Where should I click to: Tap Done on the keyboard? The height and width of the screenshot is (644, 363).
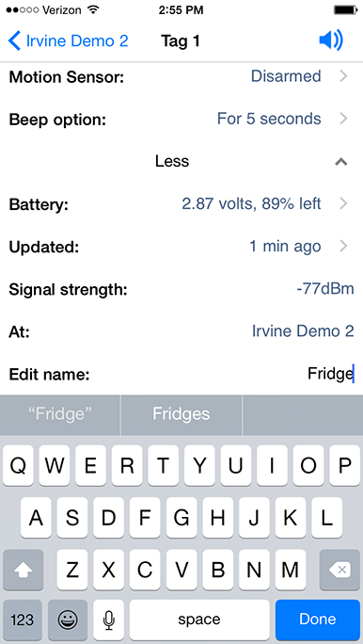pos(318,620)
